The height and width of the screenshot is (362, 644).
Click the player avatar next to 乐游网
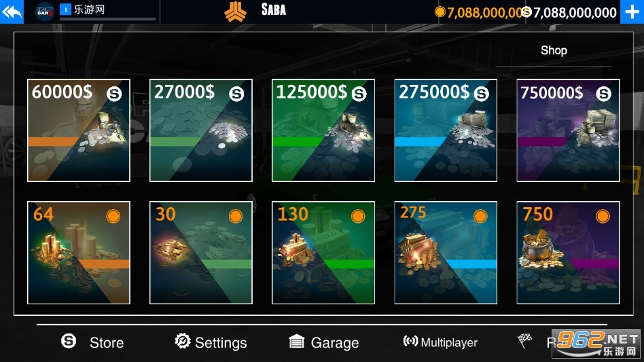45,11
